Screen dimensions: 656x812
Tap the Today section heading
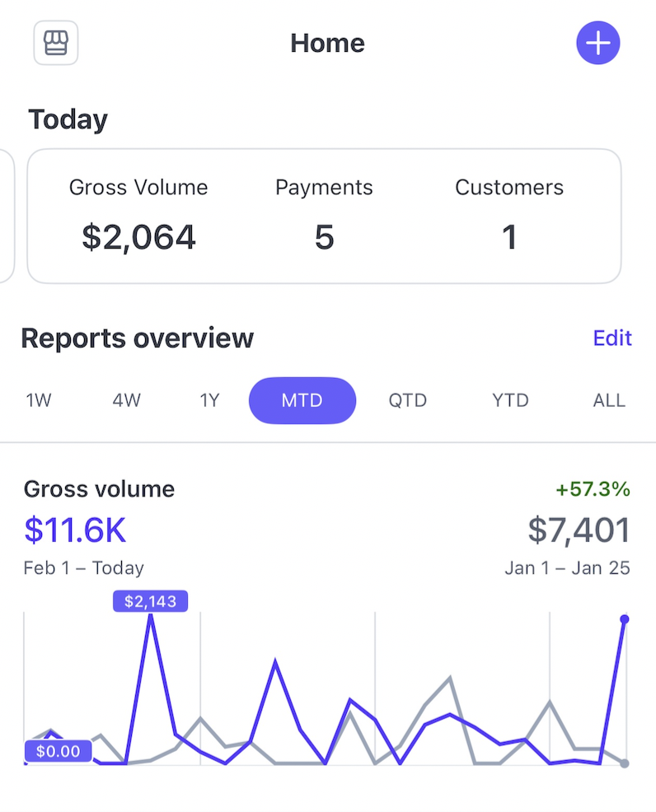[x=68, y=119]
